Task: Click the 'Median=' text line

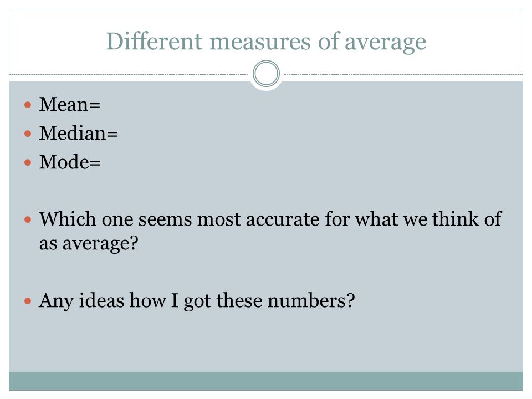Action: [79, 133]
